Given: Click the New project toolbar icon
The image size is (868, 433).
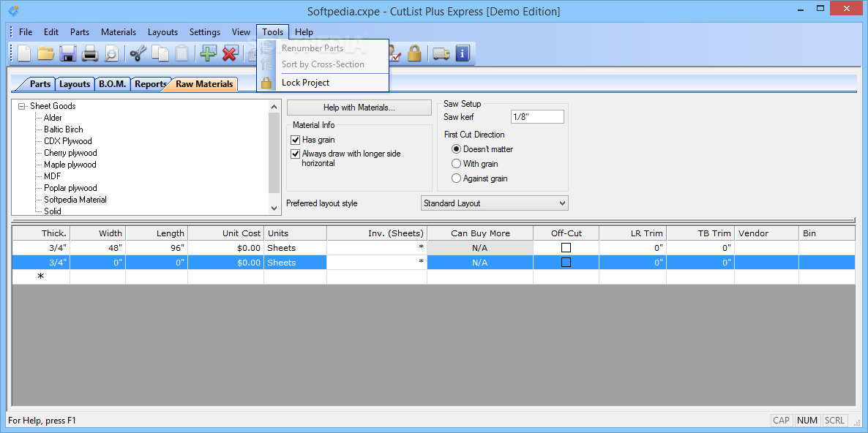Looking at the screenshot, I should [x=24, y=53].
